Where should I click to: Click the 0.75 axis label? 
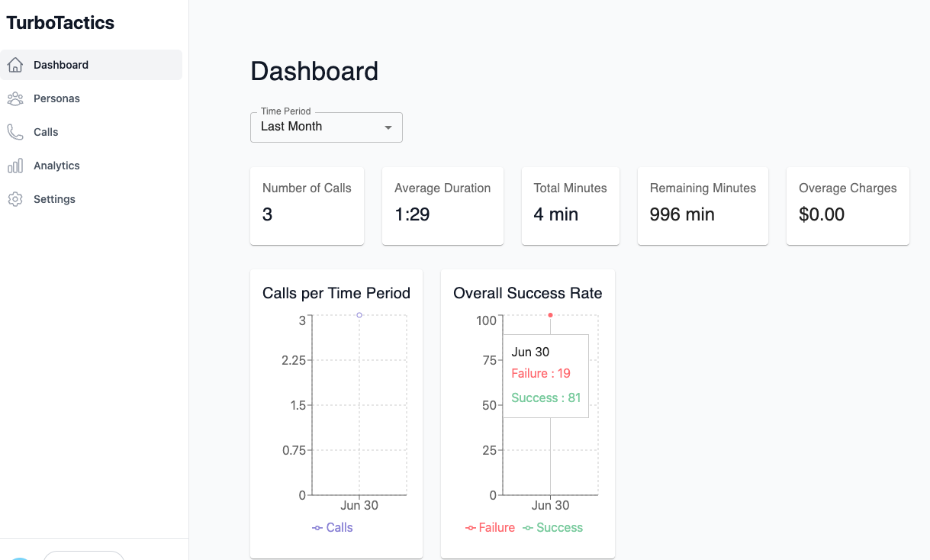coord(294,450)
